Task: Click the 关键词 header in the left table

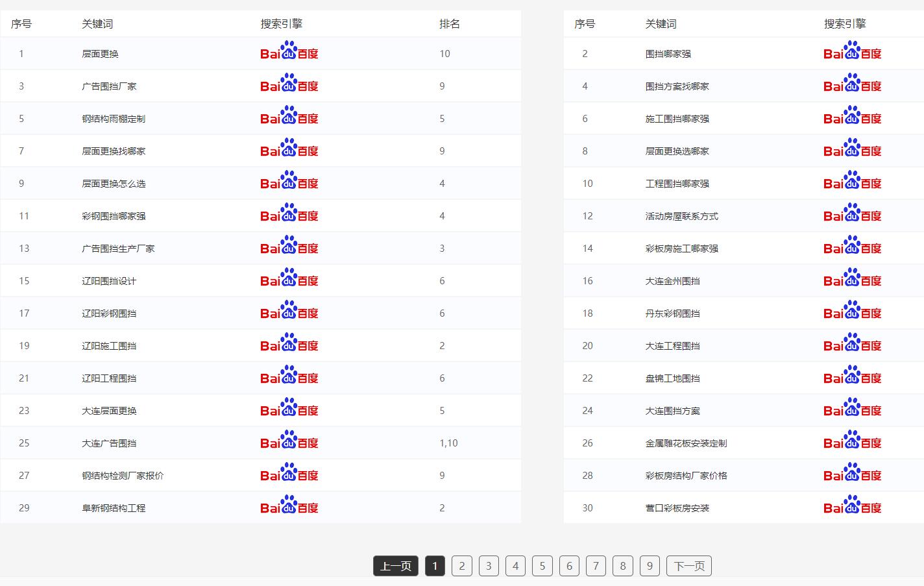Action: [97, 24]
